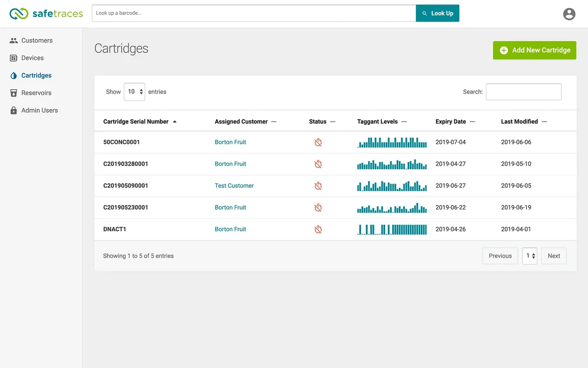Select serial number C201903280001
The height and width of the screenshot is (368, 588).
pos(125,164)
